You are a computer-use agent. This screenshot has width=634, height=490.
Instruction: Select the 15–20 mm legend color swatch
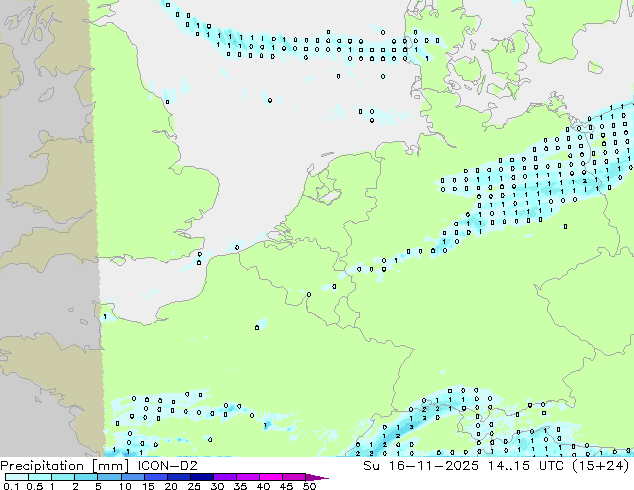155,477
